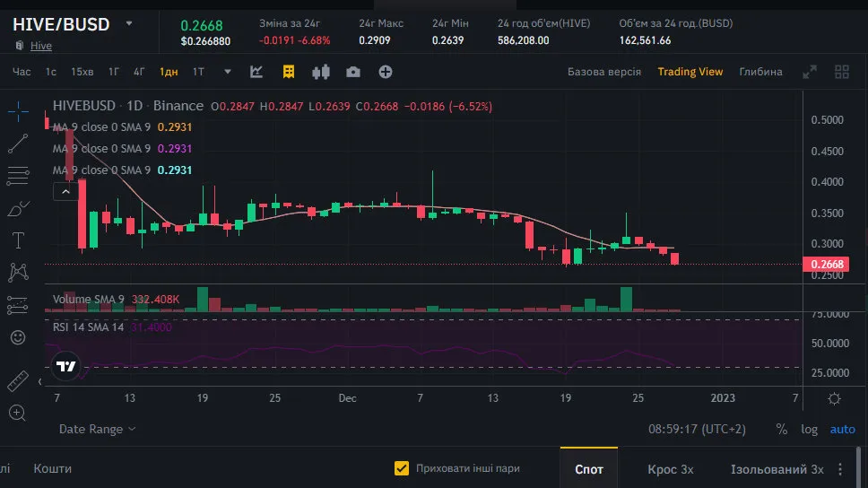Select the 4Г interval
The image size is (868, 488).
pyautogui.click(x=139, y=72)
